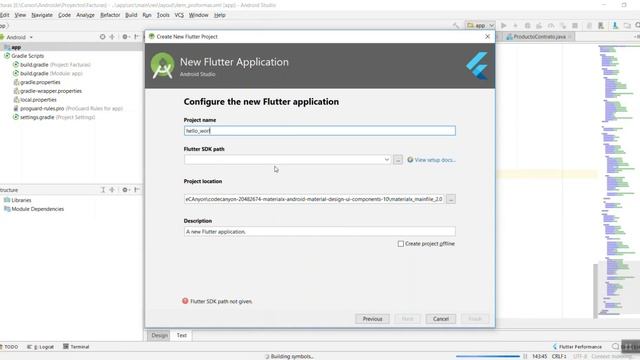The image size is (640, 360).
Task: Hide the Structure panel
Action: (137, 190)
